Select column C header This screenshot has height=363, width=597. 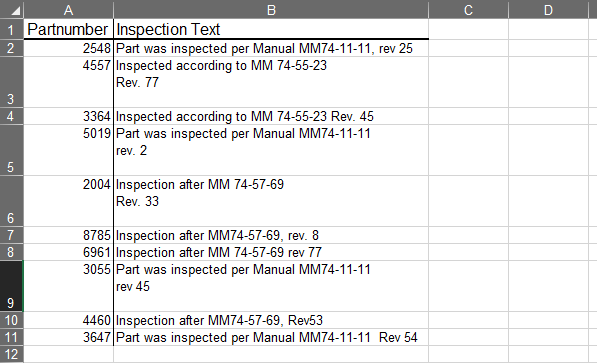pos(468,9)
